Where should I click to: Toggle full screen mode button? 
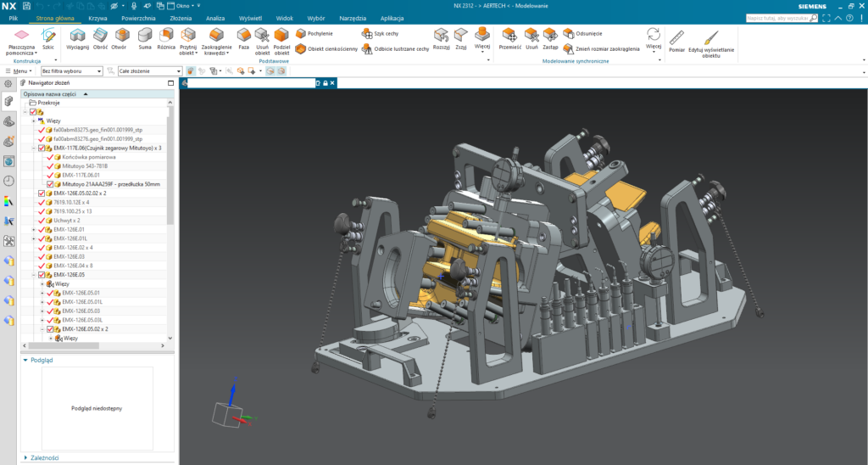click(826, 19)
